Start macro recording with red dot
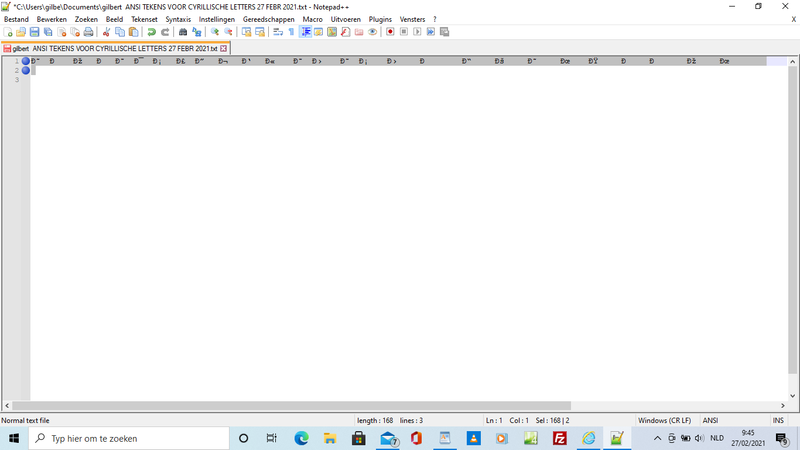Viewport: 800px width, 450px height. tap(390, 32)
